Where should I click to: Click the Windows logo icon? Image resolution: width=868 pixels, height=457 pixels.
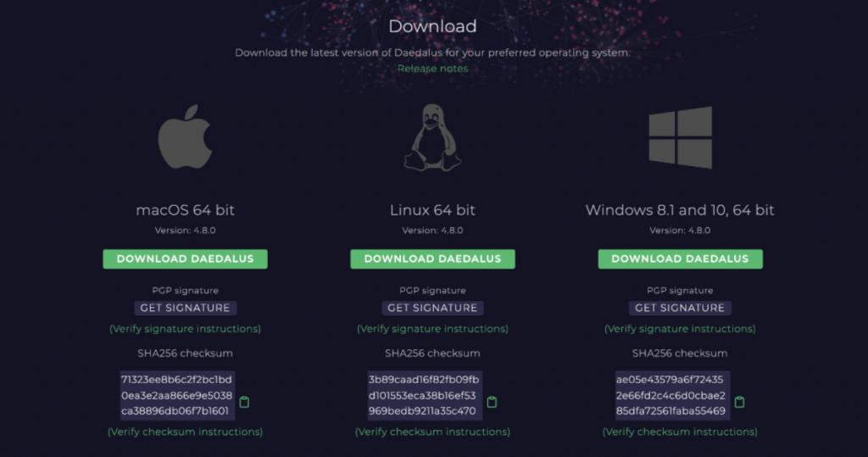click(680, 137)
